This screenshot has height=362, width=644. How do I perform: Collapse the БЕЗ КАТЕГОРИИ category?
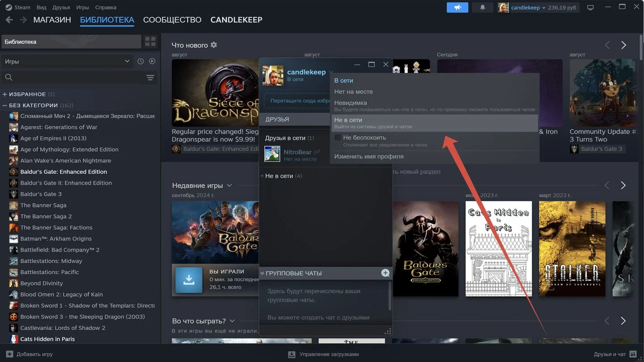click(5, 105)
